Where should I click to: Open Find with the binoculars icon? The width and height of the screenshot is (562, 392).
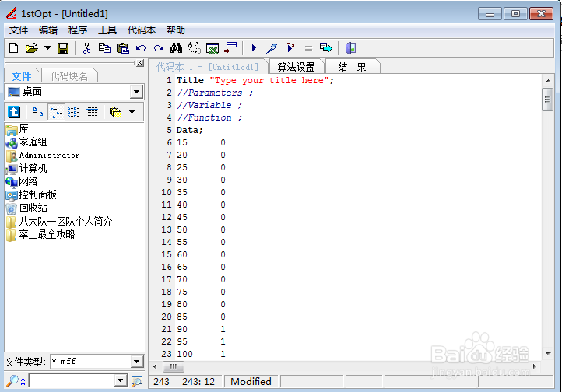point(176,48)
